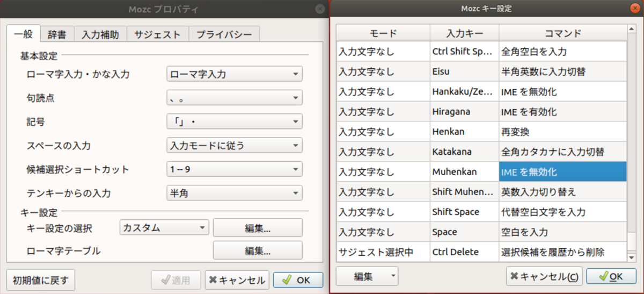
Task: Click the Eisu key cell
Action: 464,71
